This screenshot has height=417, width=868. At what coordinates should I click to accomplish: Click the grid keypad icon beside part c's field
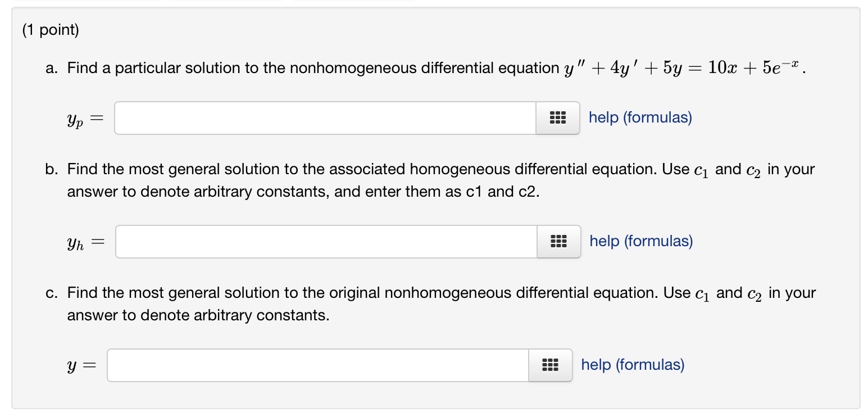click(550, 365)
